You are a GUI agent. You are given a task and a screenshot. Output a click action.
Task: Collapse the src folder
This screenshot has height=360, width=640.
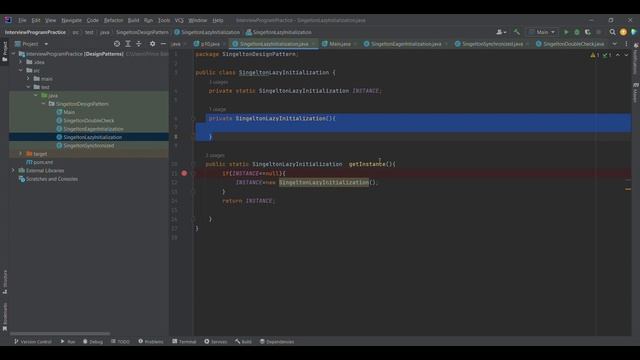coord(21,70)
